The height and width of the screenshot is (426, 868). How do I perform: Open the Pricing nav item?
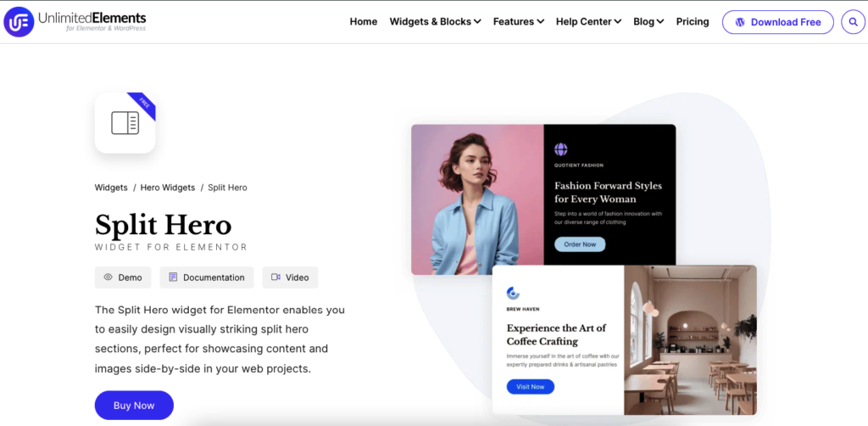point(693,21)
